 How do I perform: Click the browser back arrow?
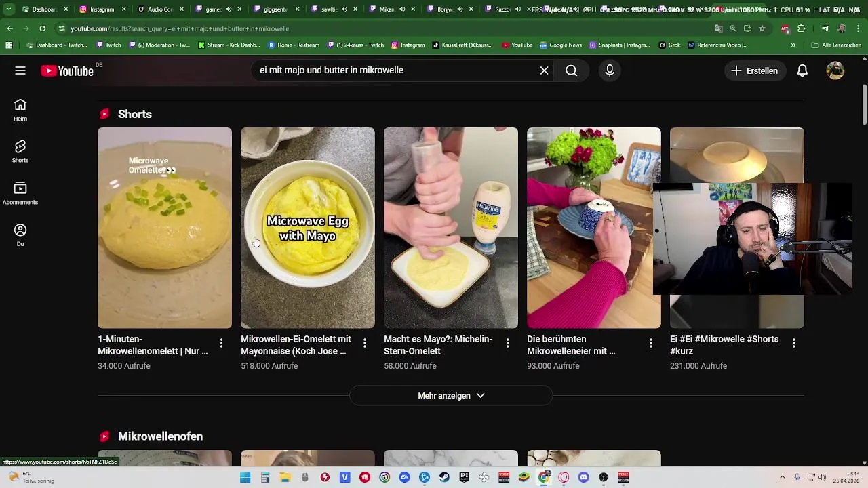pos(9,28)
